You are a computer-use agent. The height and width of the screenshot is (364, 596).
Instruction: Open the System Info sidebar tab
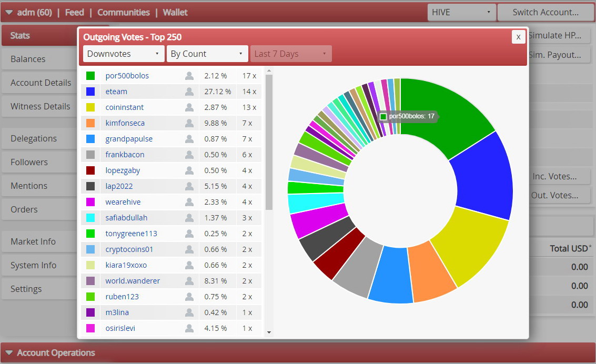tap(39, 265)
